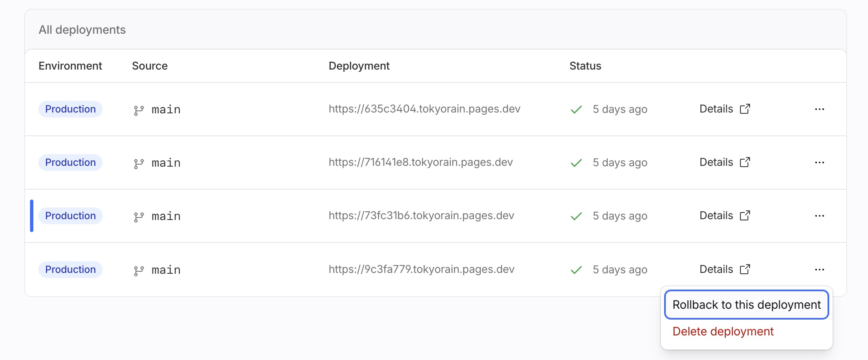Click success checkmark on 73fc31b6 row
This screenshot has height=360, width=868.
[x=576, y=216]
